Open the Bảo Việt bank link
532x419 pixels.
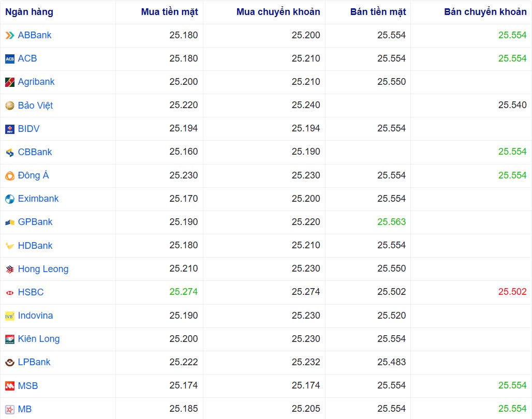(x=35, y=106)
